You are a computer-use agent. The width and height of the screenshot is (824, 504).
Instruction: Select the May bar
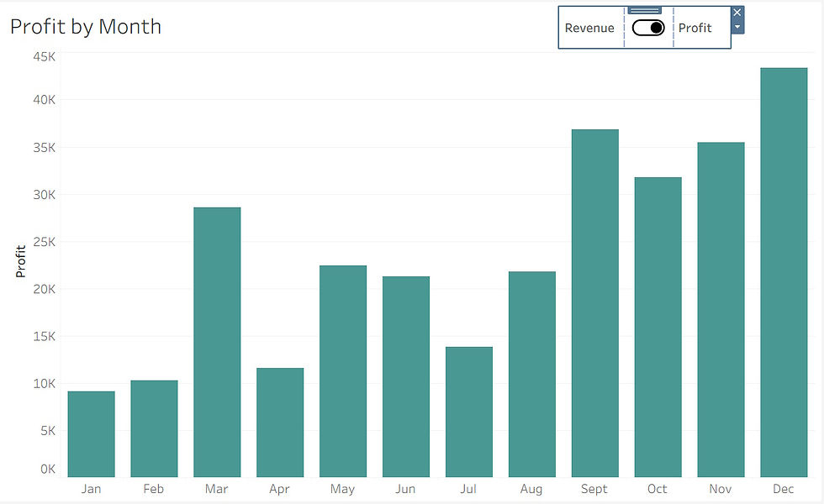[x=343, y=371]
